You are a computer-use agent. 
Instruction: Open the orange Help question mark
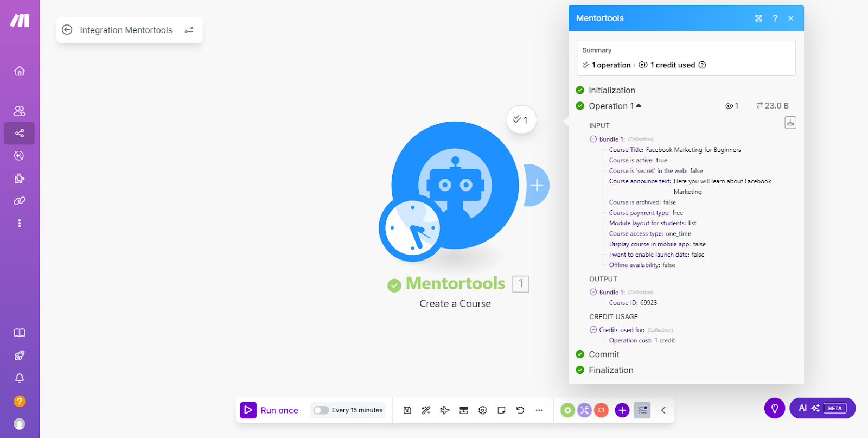[20, 401]
